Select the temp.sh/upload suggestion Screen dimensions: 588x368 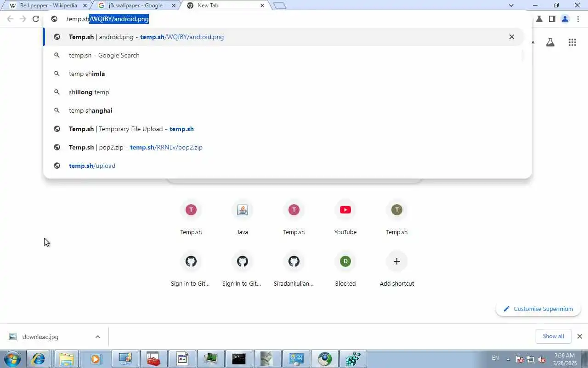pyautogui.click(x=283, y=166)
